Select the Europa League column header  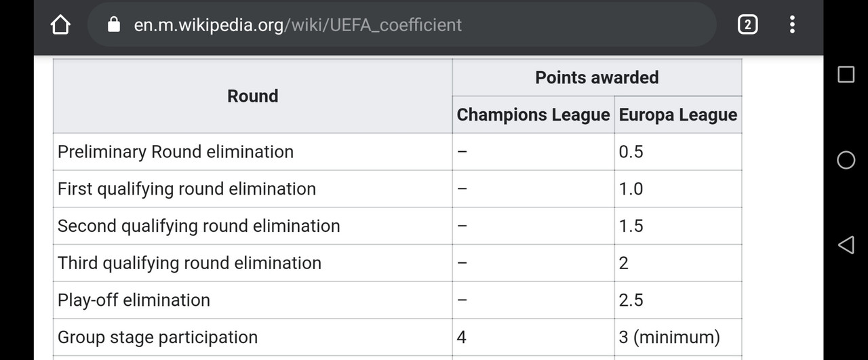(x=678, y=115)
